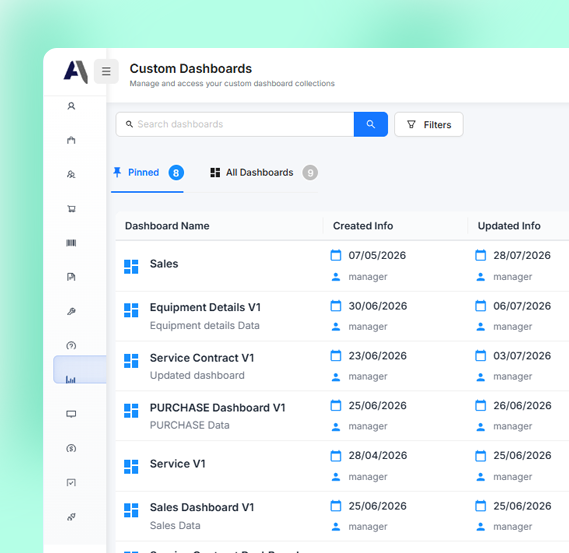Click the blue search magnifier button
This screenshot has height=553, width=569.
371,124
